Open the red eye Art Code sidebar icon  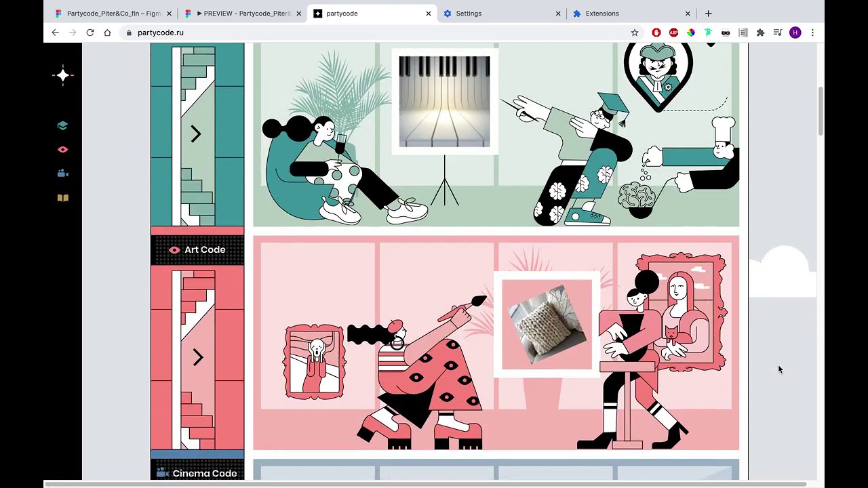[62, 150]
